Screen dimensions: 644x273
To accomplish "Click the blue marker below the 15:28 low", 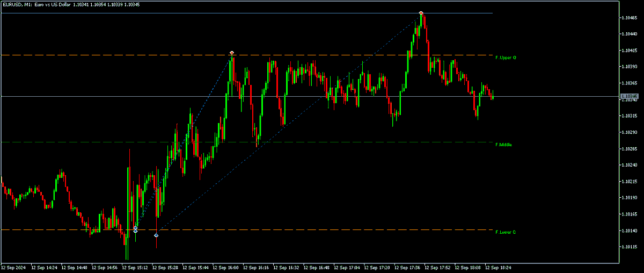I will (x=156, y=235).
